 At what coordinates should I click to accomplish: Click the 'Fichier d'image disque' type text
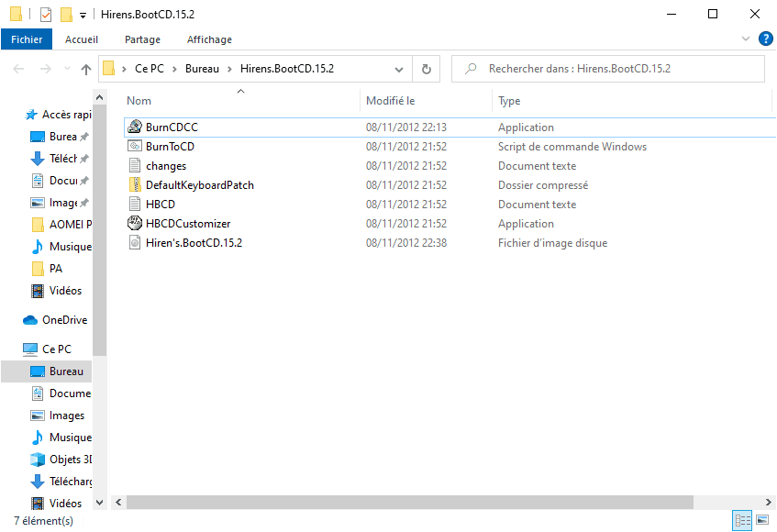point(552,243)
